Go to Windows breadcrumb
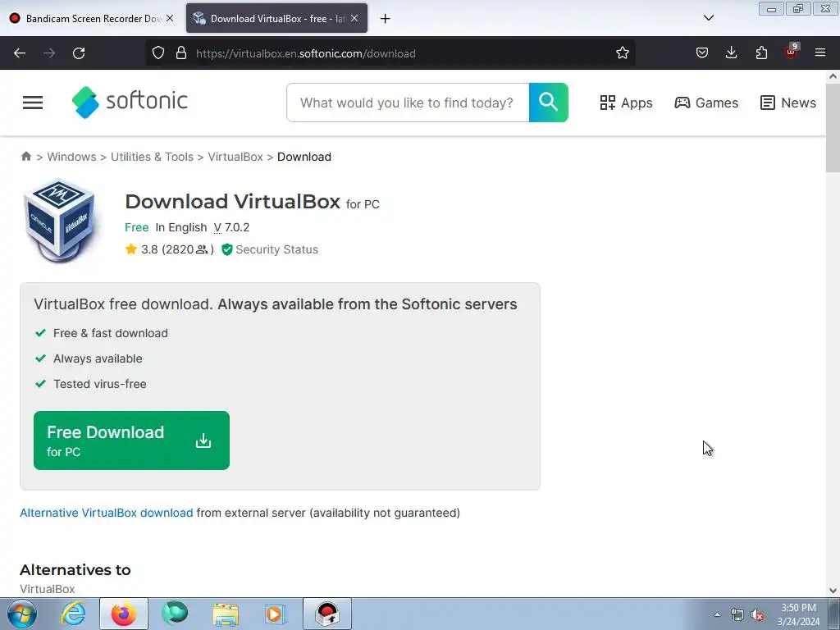 (x=72, y=157)
